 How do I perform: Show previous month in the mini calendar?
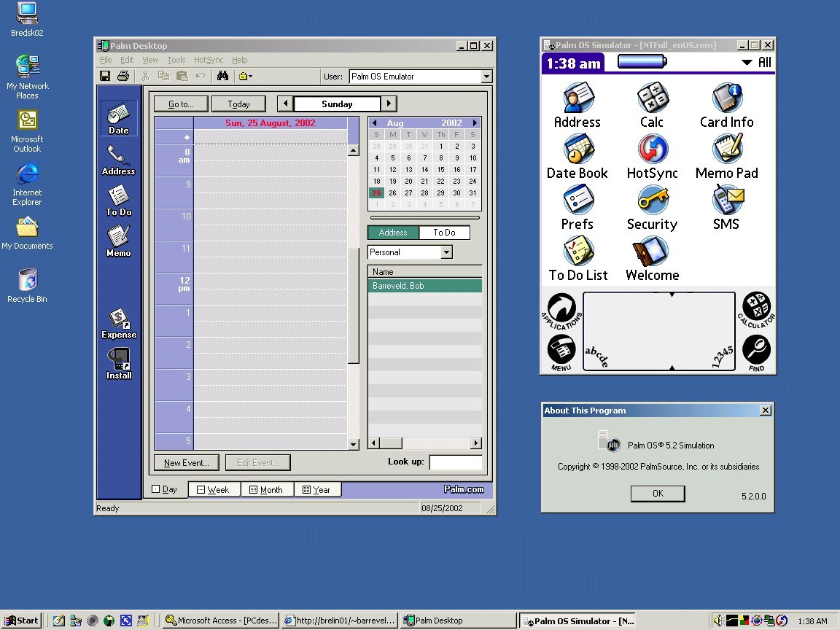coord(375,122)
